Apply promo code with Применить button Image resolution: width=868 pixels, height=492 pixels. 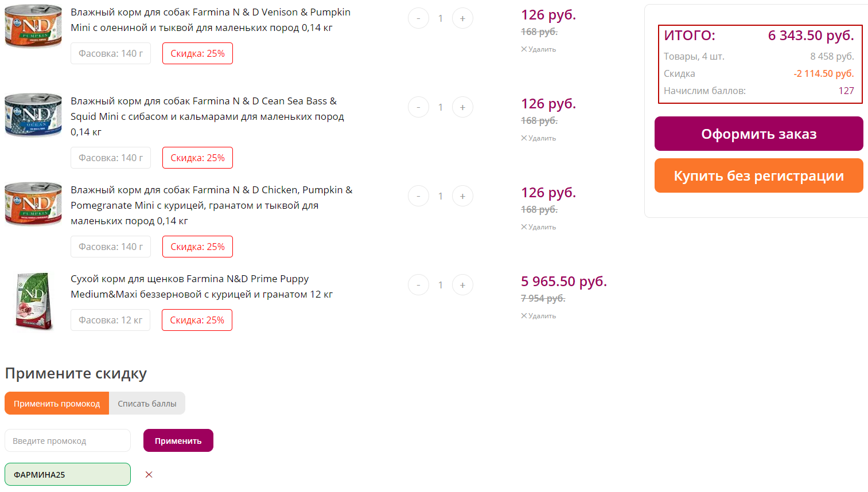pos(178,440)
